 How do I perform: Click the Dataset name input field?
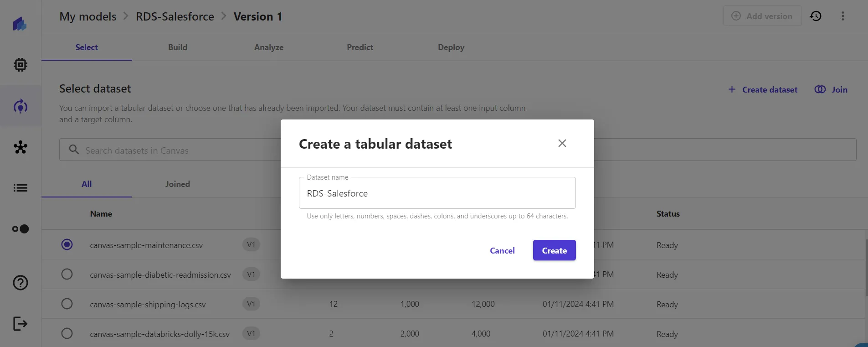(437, 193)
